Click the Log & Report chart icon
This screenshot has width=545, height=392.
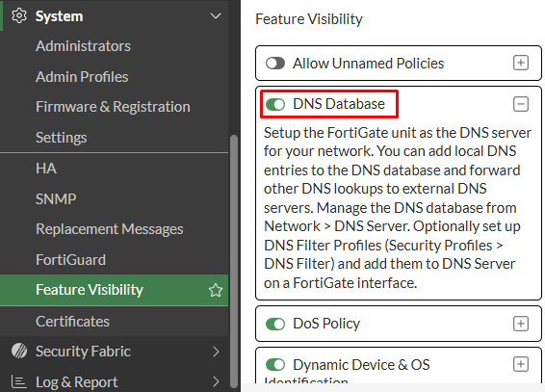18,381
